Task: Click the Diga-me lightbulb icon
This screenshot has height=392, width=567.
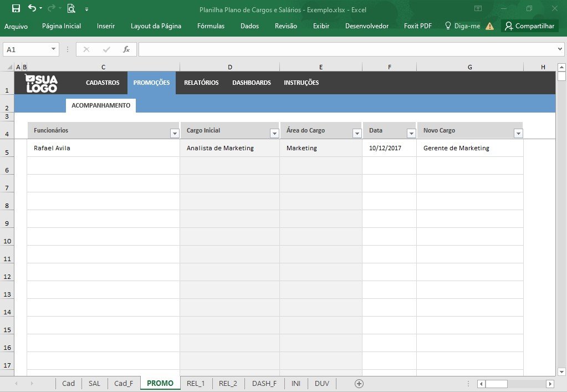Action: click(448, 26)
